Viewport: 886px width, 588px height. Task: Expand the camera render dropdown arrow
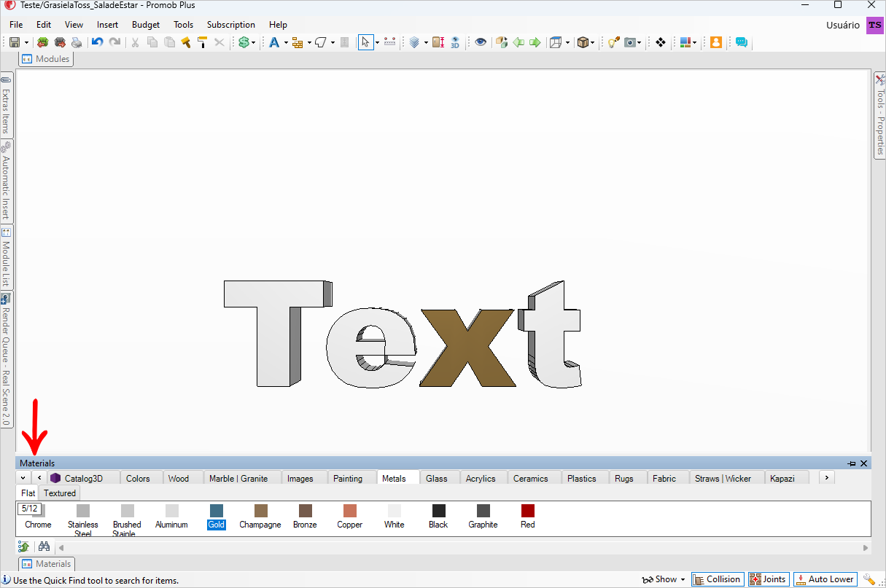click(640, 43)
